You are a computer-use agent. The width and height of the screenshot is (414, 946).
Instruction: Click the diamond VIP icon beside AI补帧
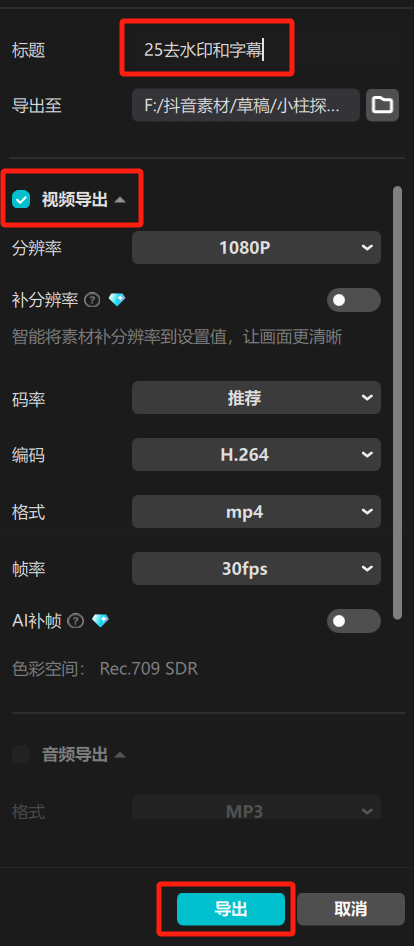[100, 621]
